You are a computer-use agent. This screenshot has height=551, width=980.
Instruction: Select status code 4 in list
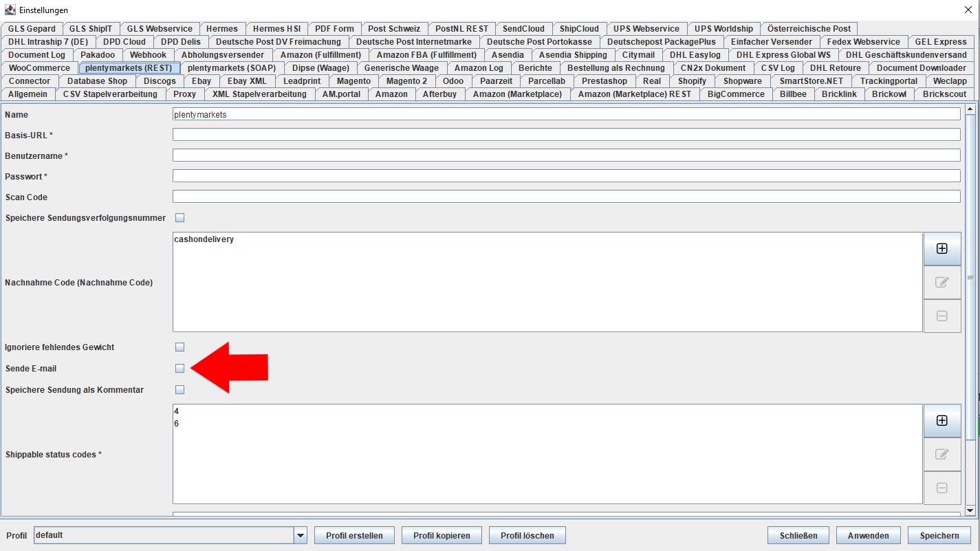(177, 411)
